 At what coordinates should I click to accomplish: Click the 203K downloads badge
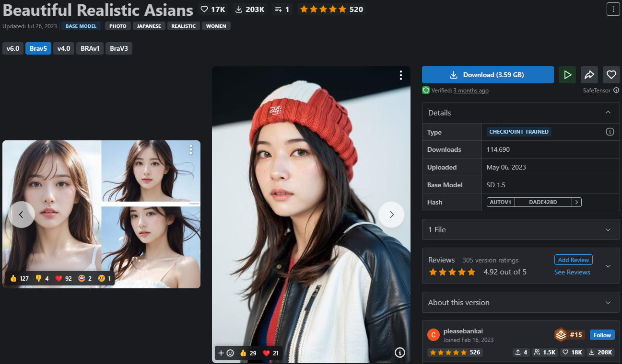(250, 9)
